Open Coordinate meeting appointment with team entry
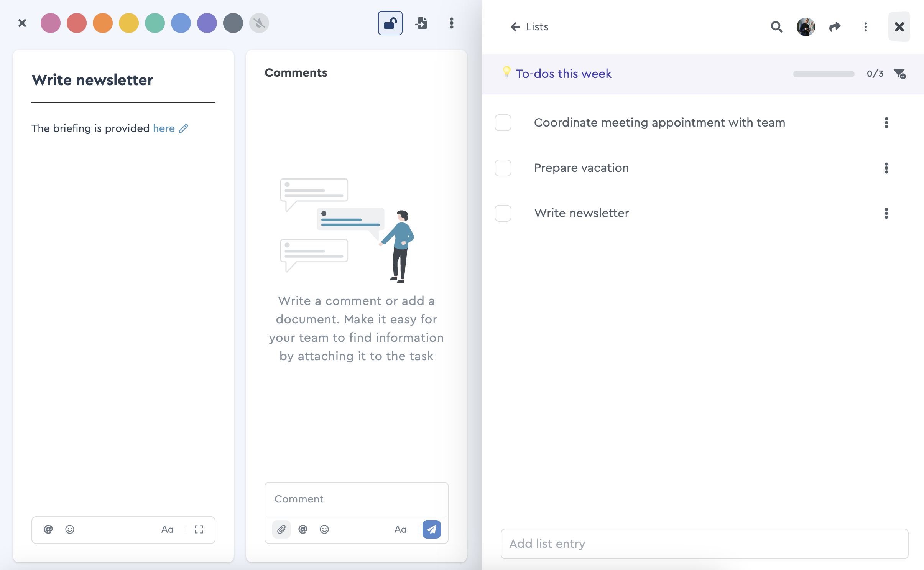 click(659, 123)
